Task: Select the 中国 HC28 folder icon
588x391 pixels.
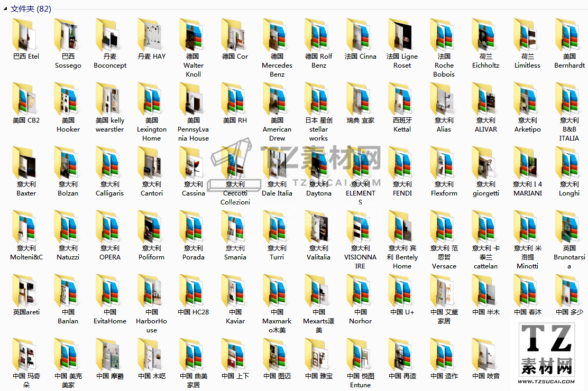Action: point(192,291)
